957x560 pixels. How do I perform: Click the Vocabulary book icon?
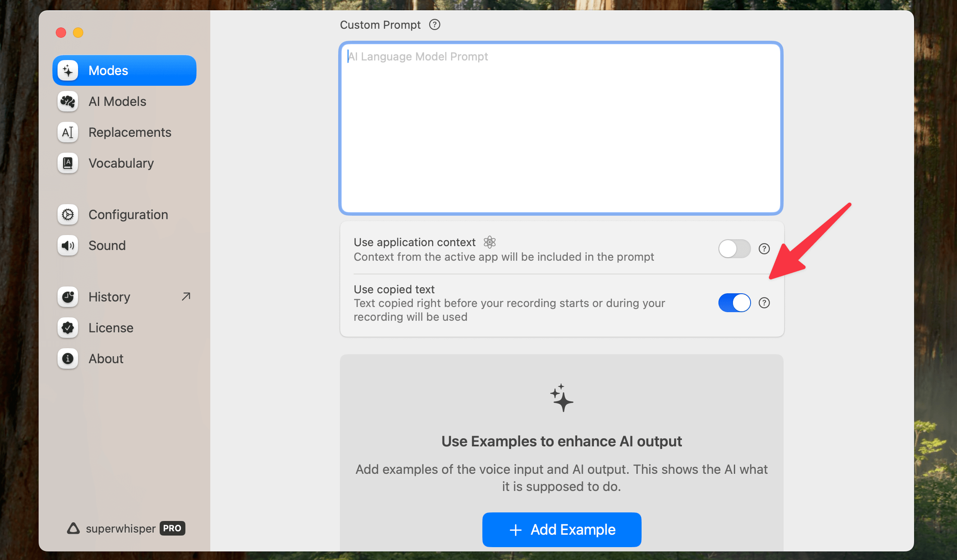point(68,163)
